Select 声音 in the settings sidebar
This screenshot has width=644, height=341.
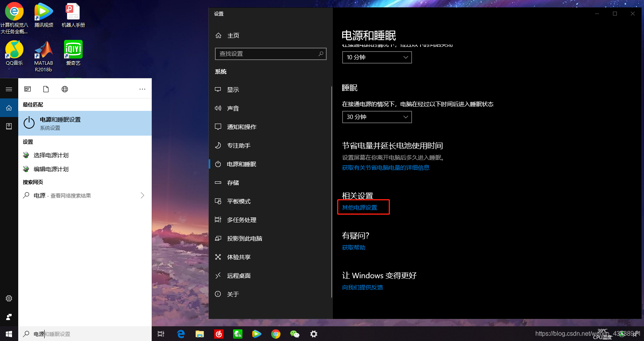(x=270, y=108)
